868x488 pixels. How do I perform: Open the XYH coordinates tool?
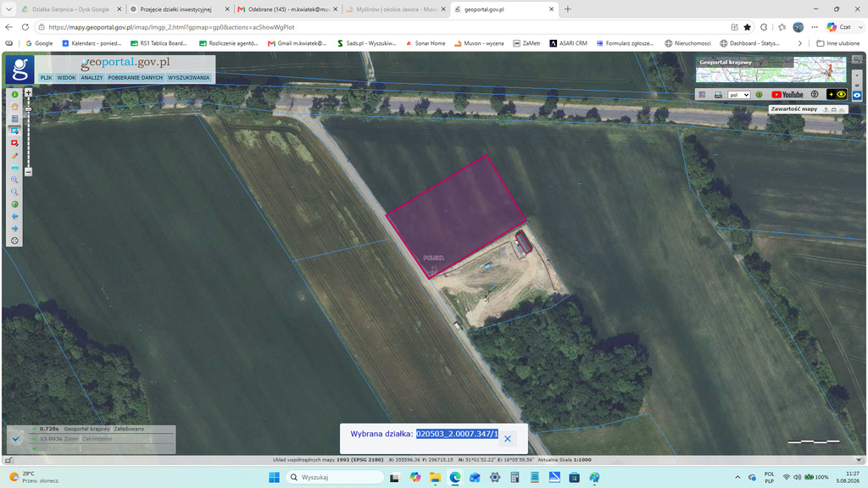tap(15, 168)
